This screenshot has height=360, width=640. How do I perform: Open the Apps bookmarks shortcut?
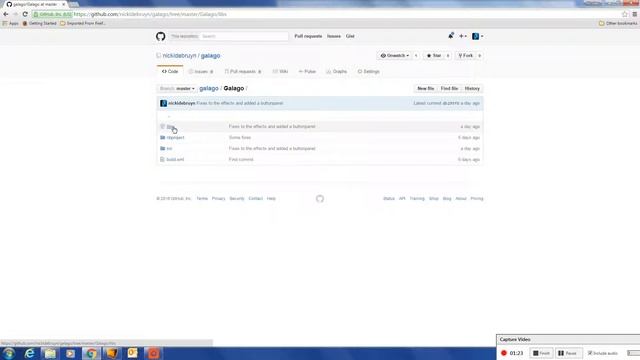tap(11, 24)
